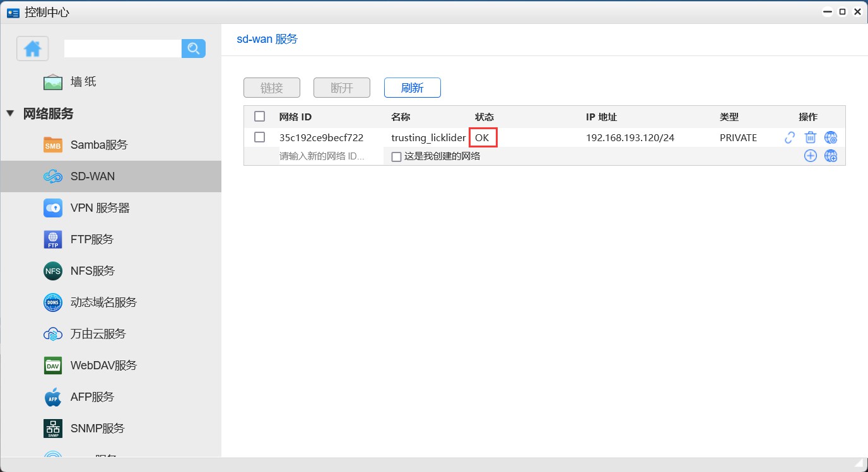Select the SD-WAN cloud icon
This screenshot has height=472, width=868.
tap(52, 176)
